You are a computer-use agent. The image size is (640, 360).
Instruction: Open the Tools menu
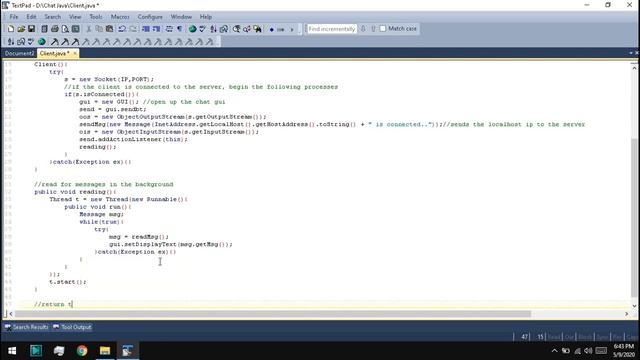tap(96, 17)
